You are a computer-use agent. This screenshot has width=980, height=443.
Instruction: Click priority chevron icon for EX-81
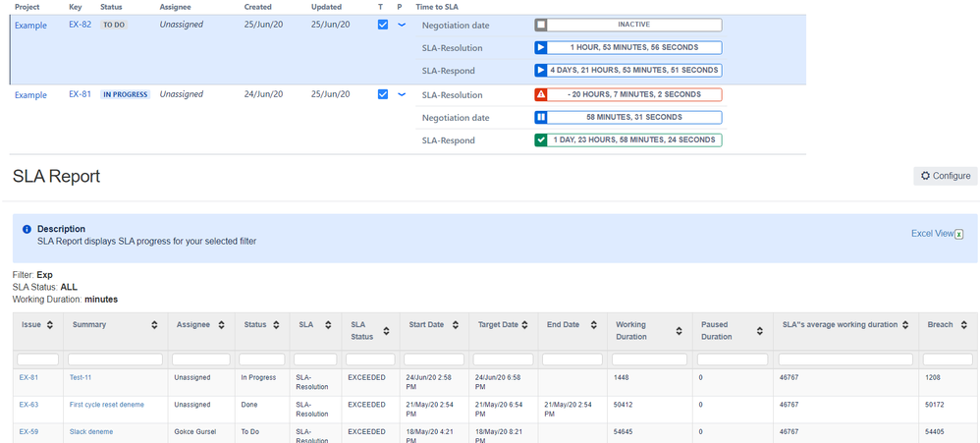[x=402, y=94]
